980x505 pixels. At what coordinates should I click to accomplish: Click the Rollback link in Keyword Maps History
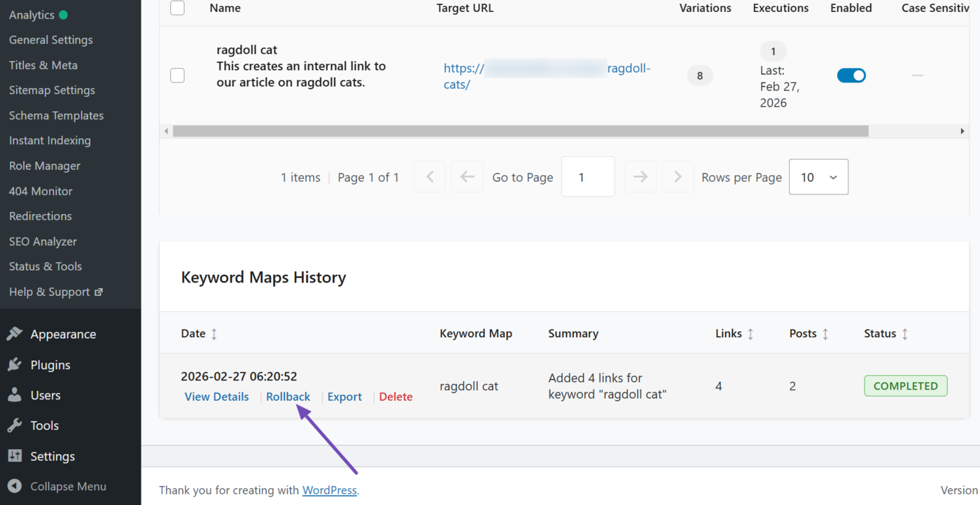[288, 396]
